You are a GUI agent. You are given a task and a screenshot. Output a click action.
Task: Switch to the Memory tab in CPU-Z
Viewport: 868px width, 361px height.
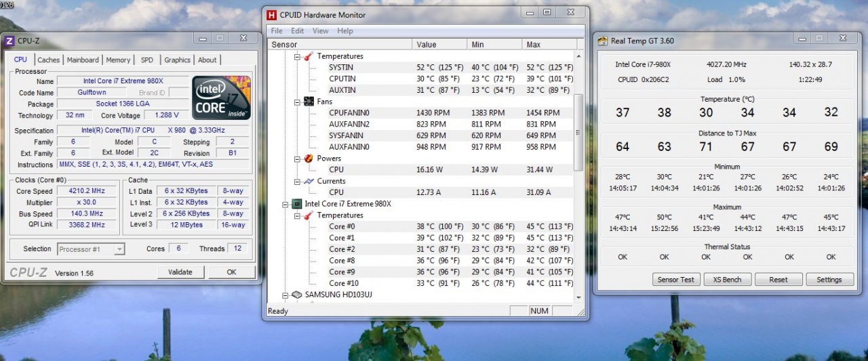[x=118, y=60]
